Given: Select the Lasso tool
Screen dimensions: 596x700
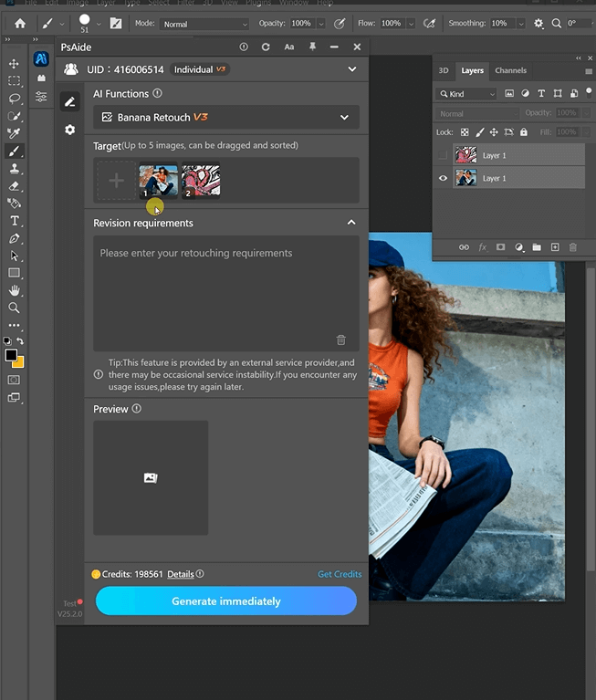Looking at the screenshot, I should pyautogui.click(x=14, y=99).
